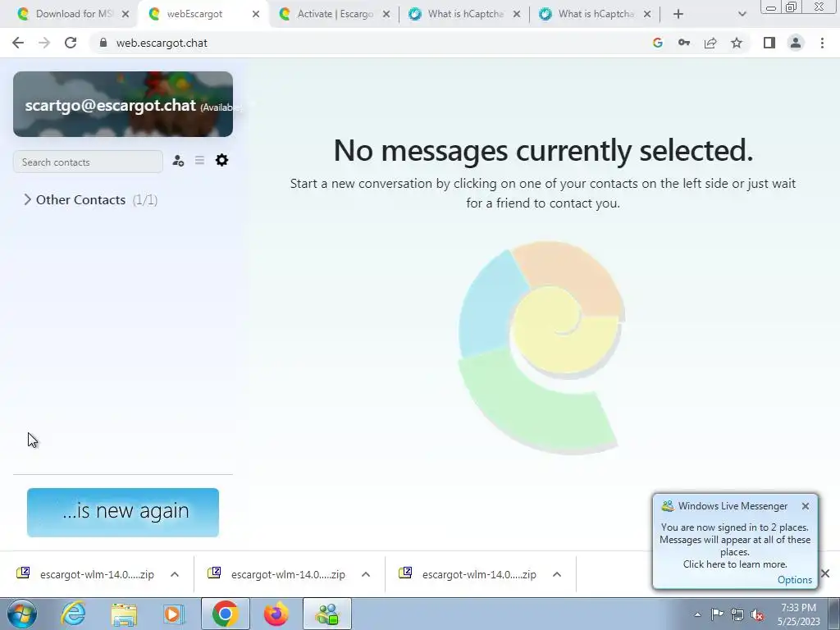Open the Chrome profile menu
Image resolution: width=840 pixels, height=630 pixels.
796,43
